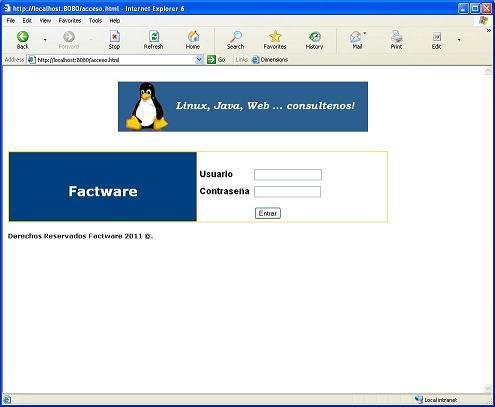Click the Derechos Reservados Factware 2011 text

[80, 236]
